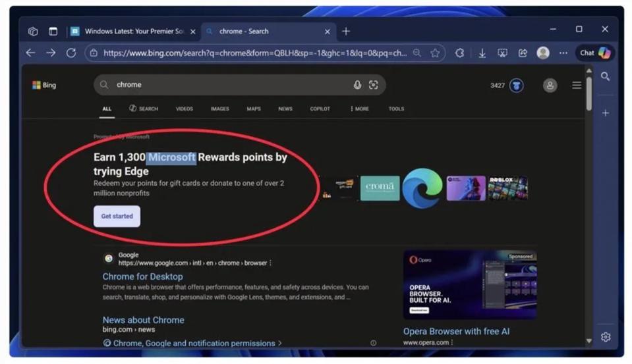Viewport: 632px width, 364px height.
Task: Click the page scrollbar up arrow
Action: click(x=589, y=71)
